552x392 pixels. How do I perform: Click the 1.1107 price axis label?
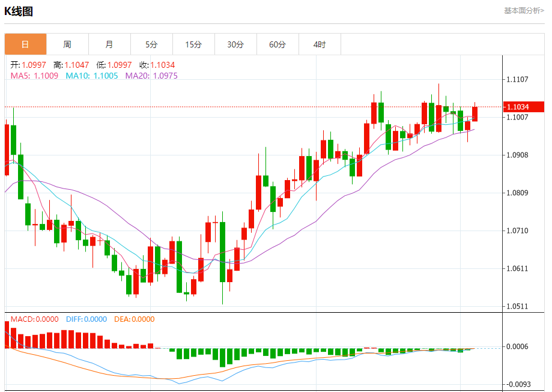pos(517,79)
